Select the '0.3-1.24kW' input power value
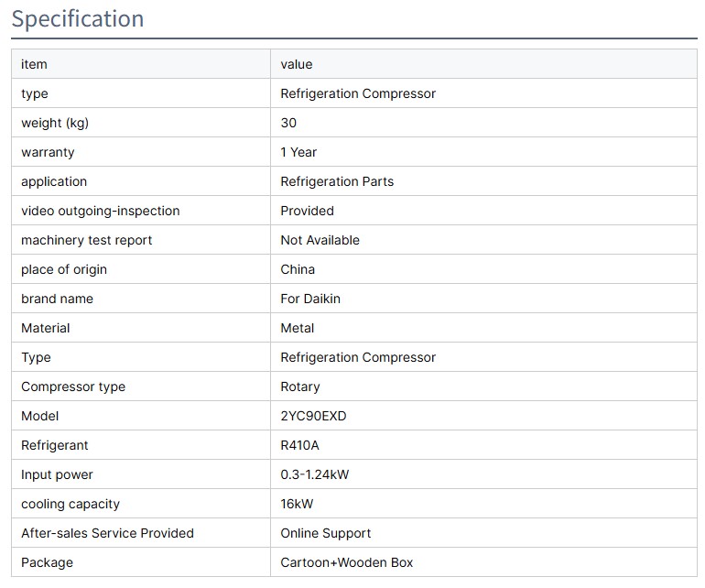The height and width of the screenshot is (588, 705). [315, 474]
